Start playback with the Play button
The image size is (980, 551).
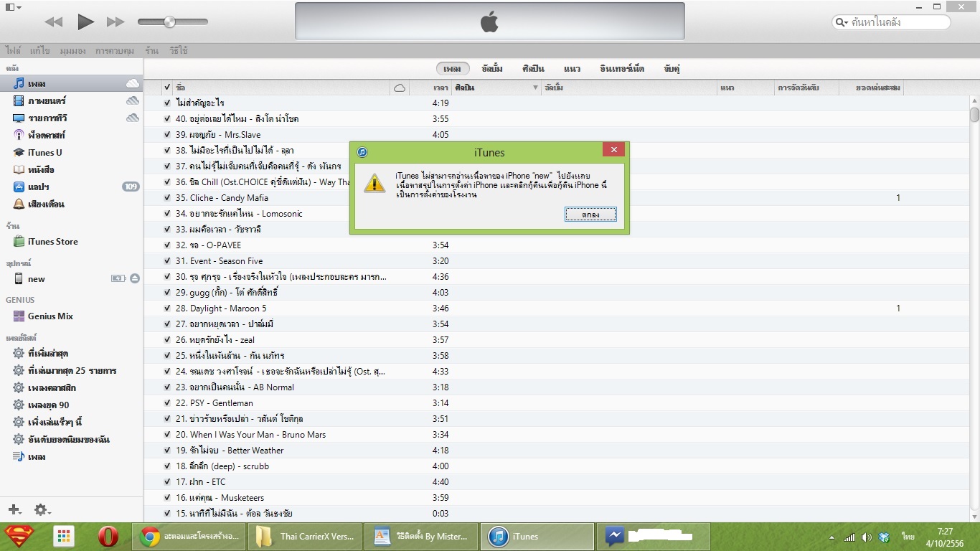[x=86, y=22]
